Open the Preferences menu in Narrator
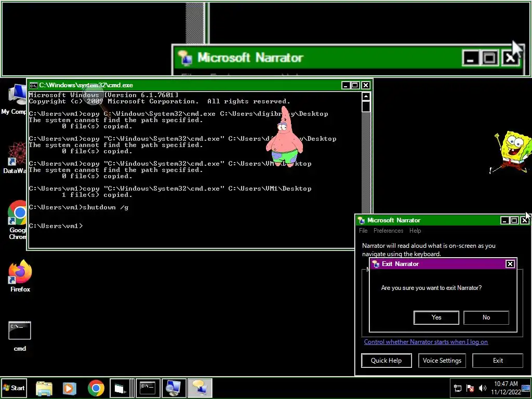Viewport: 532px width, 399px height. pyautogui.click(x=389, y=231)
